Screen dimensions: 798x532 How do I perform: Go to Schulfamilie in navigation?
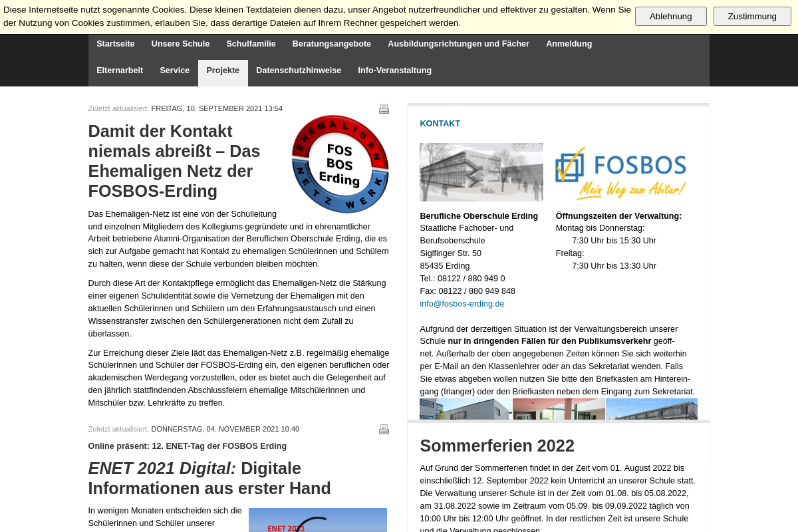[251, 44]
